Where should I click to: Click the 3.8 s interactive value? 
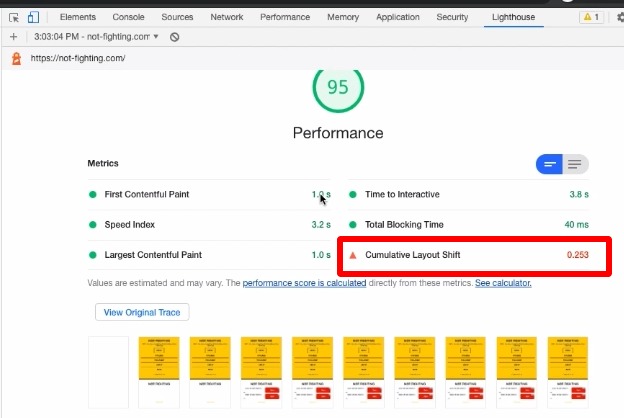[x=579, y=194]
